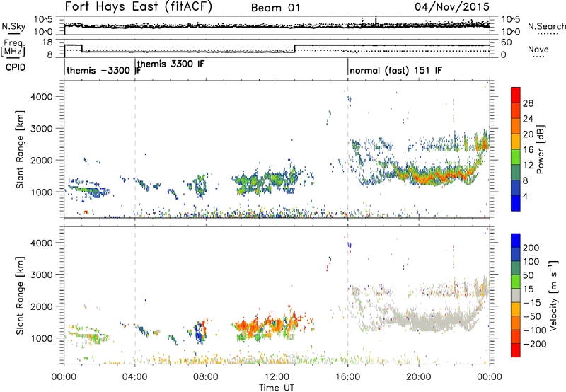Click the '20:00' time tick label
566x392 pixels.
click(419, 377)
